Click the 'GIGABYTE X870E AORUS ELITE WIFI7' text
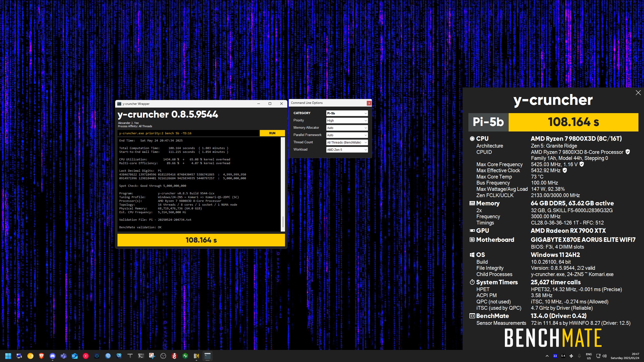 583,240
